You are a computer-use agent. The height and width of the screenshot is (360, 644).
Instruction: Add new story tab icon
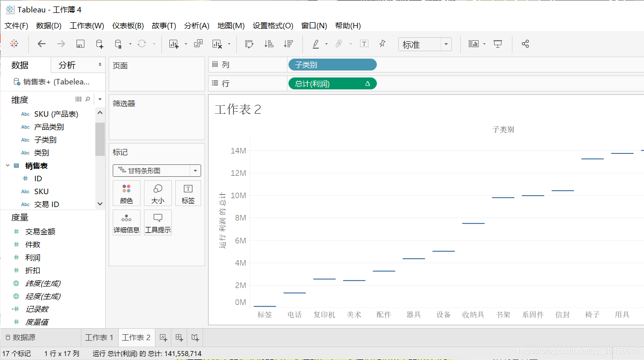tap(196, 338)
